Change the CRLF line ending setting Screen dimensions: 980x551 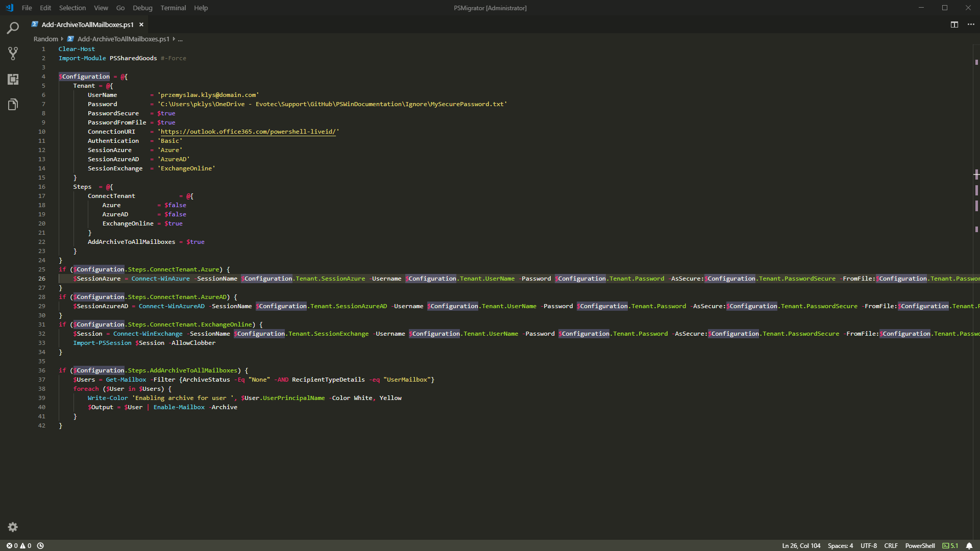[x=891, y=545]
